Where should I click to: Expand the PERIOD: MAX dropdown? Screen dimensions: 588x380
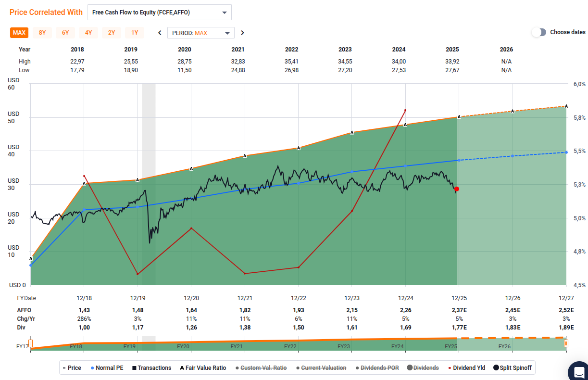(200, 33)
